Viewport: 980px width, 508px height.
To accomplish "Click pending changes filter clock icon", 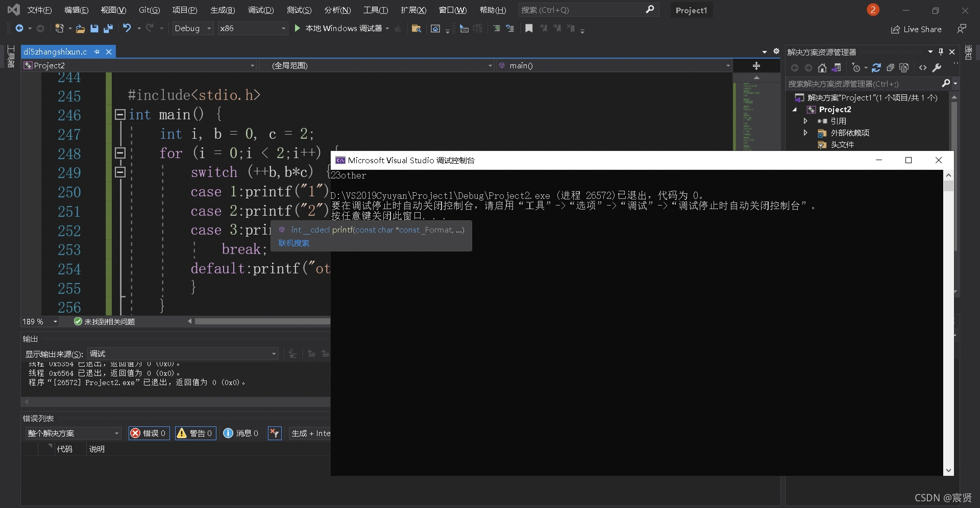I will click(x=856, y=68).
